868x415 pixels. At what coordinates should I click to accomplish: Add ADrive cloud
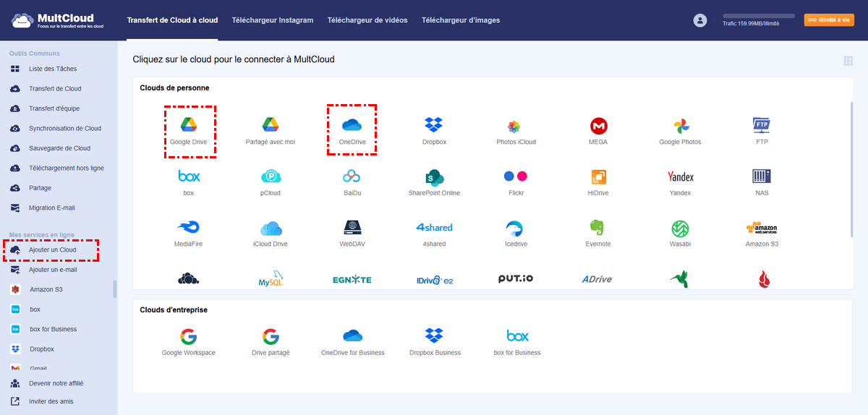[x=598, y=279]
